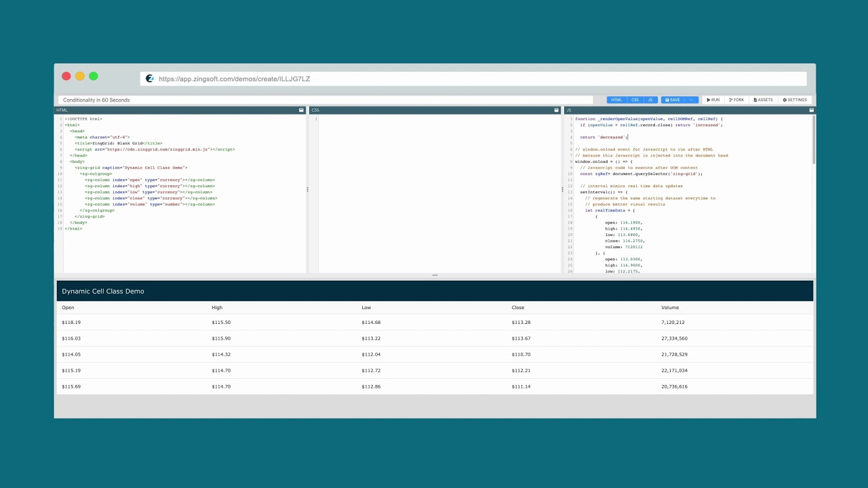Edit the demo title 'Conditionality in 60 Seconds'
The image size is (868, 488).
click(x=325, y=100)
